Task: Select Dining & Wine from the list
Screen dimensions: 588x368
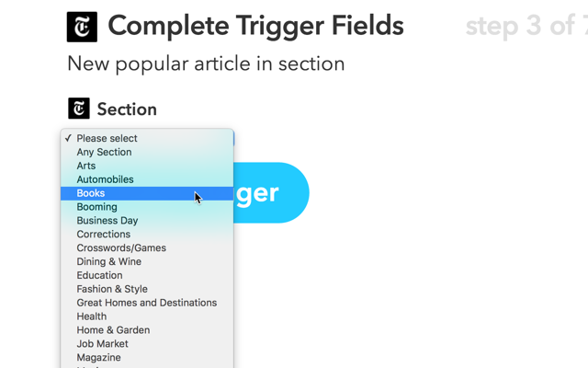Action: (109, 261)
